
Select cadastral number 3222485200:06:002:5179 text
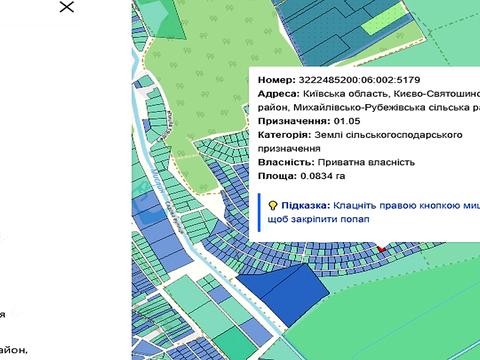tap(359, 80)
